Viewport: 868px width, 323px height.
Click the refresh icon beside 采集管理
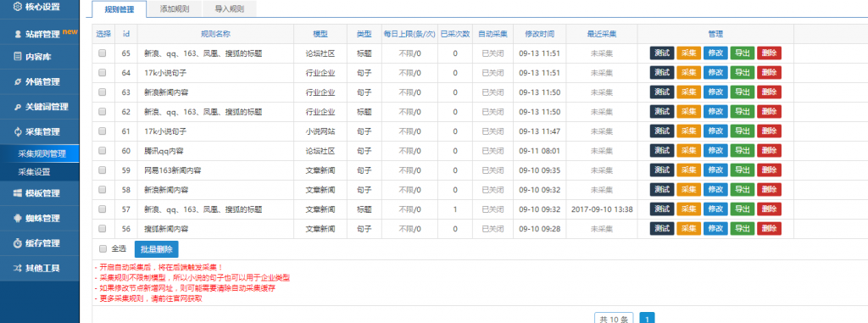(x=17, y=132)
